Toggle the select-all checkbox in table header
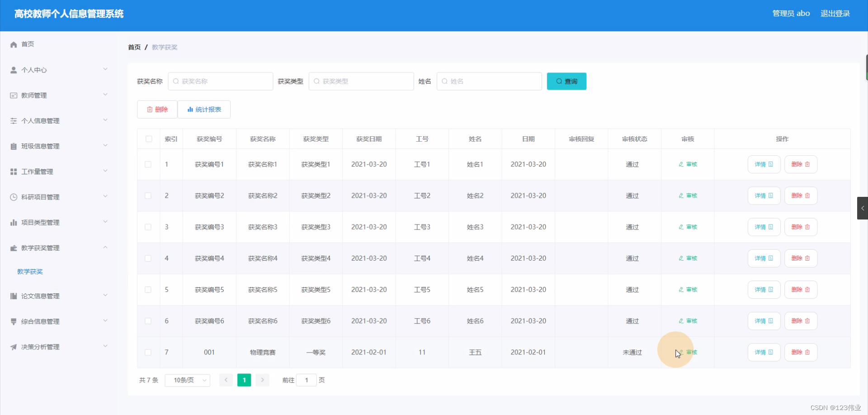 pos(148,139)
